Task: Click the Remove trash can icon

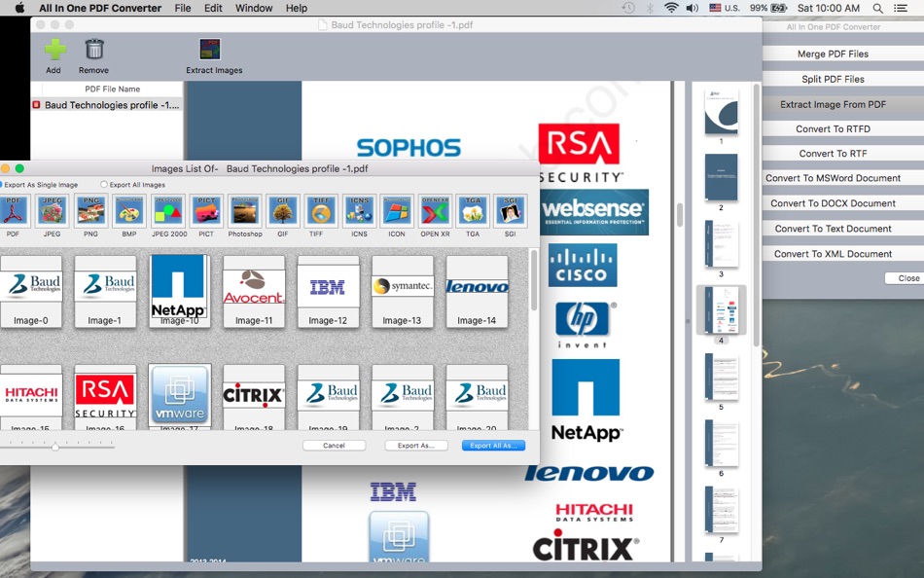Action: tap(94, 49)
